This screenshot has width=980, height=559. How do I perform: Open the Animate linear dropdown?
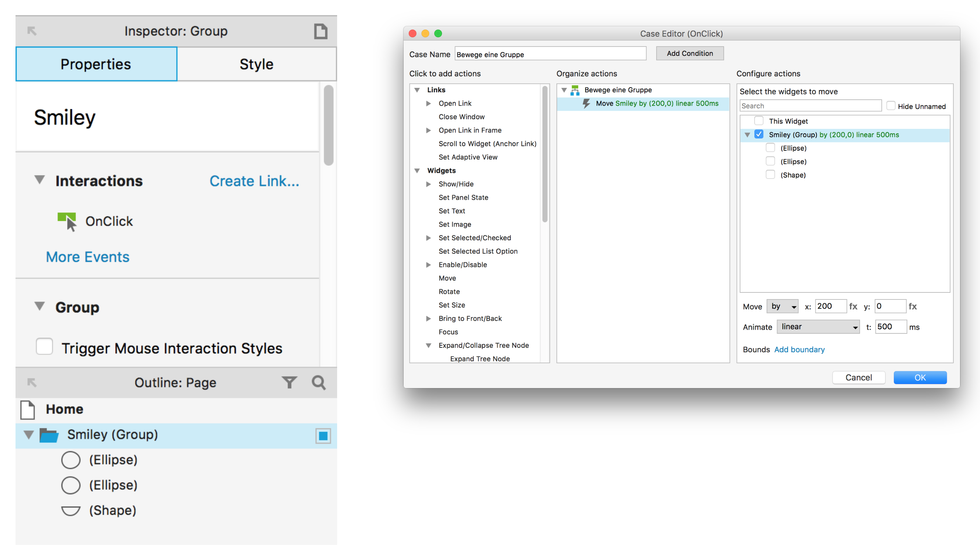pos(818,327)
